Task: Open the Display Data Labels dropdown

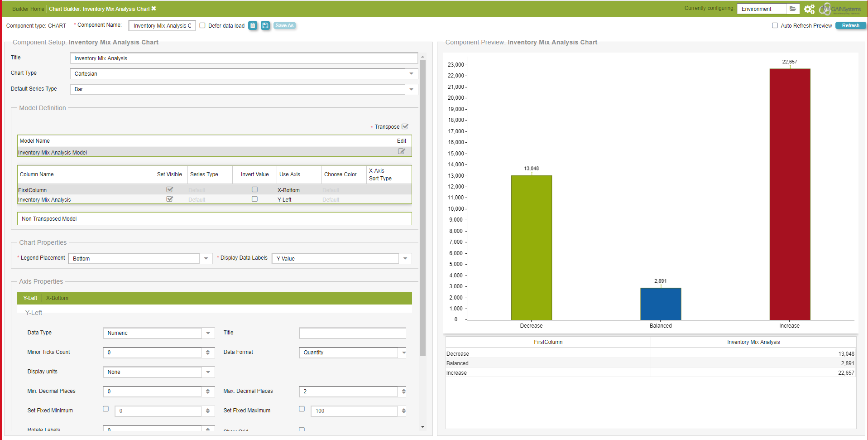Action: click(x=405, y=258)
